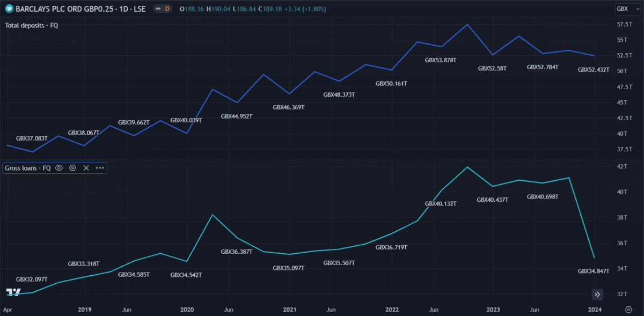Click the Barclays PLC symbol title
The height and width of the screenshot is (316, 644).
82,9
